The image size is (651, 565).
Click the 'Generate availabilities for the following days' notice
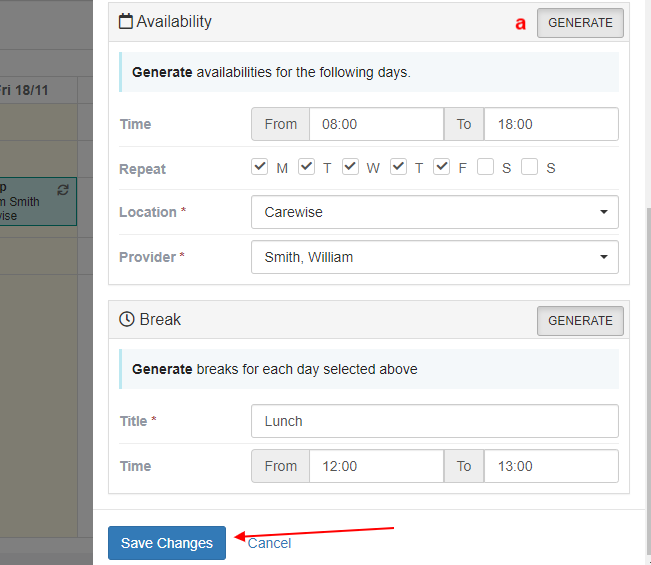pos(369,72)
